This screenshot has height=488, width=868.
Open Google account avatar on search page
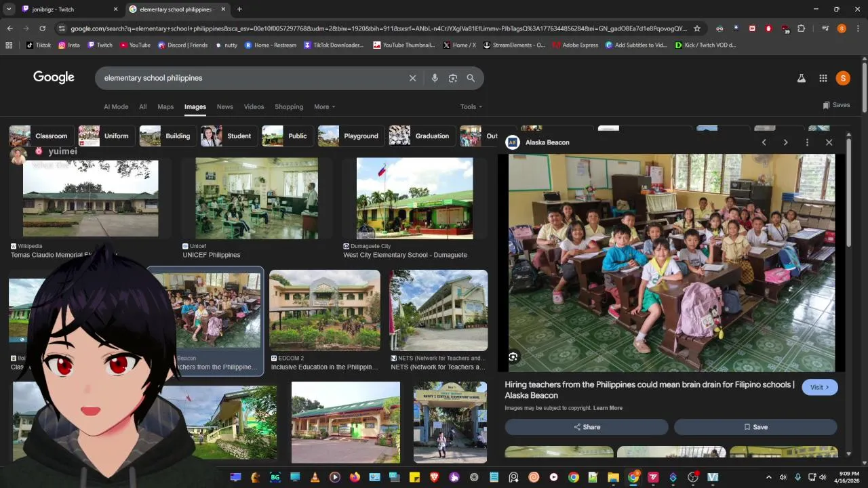pos(843,78)
